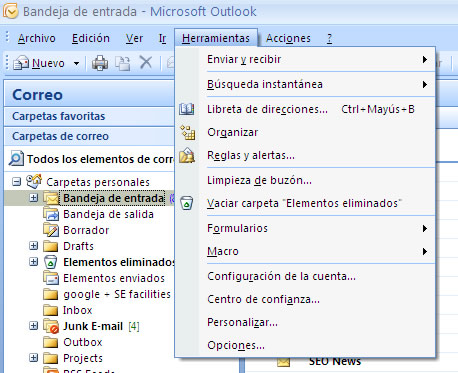The width and height of the screenshot is (458, 373).
Task: Click the address book icon in menu
Action: [x=187, y=109]
